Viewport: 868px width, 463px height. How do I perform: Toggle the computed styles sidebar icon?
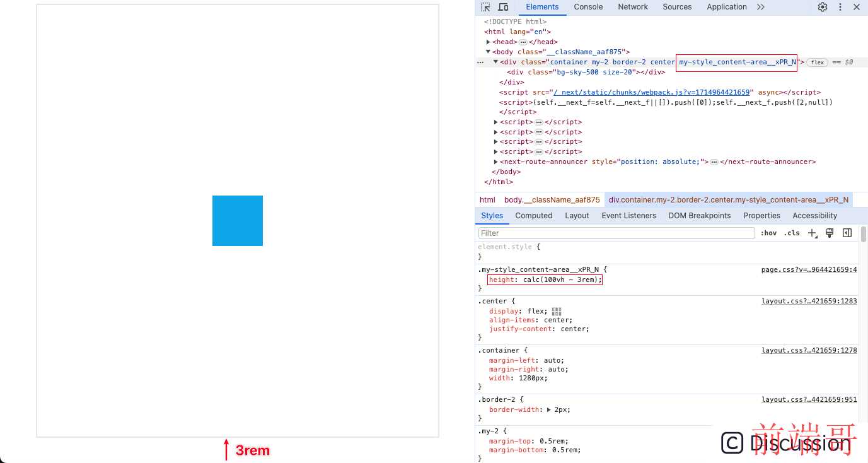(847, 233)
